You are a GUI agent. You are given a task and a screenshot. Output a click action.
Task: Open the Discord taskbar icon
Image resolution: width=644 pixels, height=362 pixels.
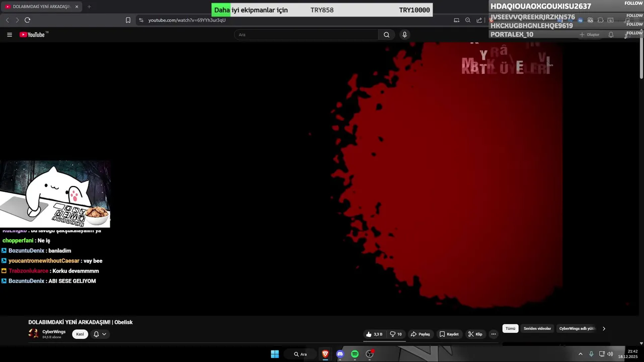340,354
